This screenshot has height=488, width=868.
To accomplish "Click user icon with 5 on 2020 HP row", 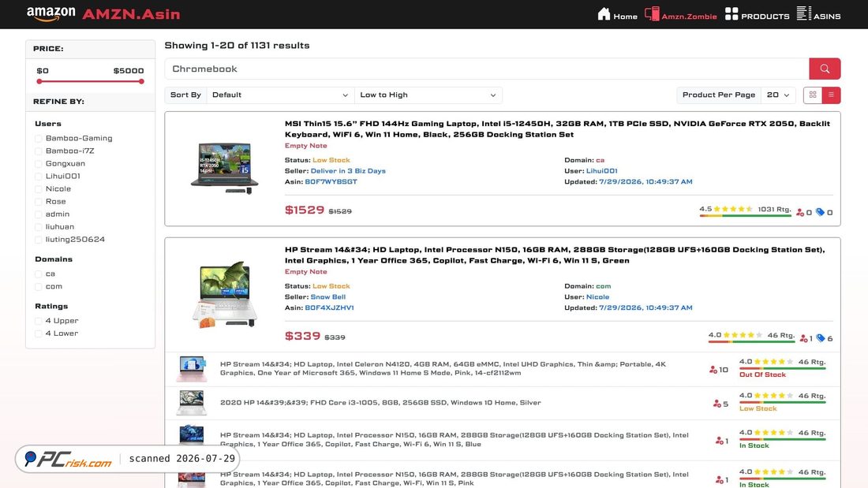I will point(716,404).
